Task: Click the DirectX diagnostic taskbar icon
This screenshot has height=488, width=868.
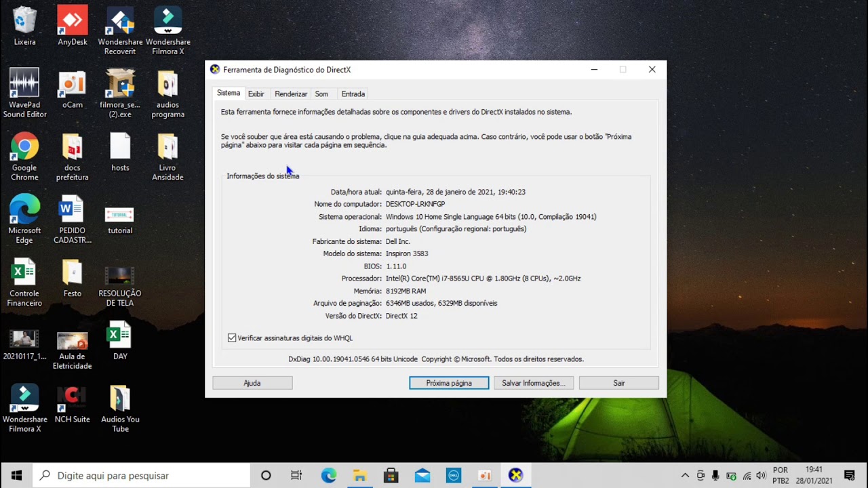Action: point(515,475)
